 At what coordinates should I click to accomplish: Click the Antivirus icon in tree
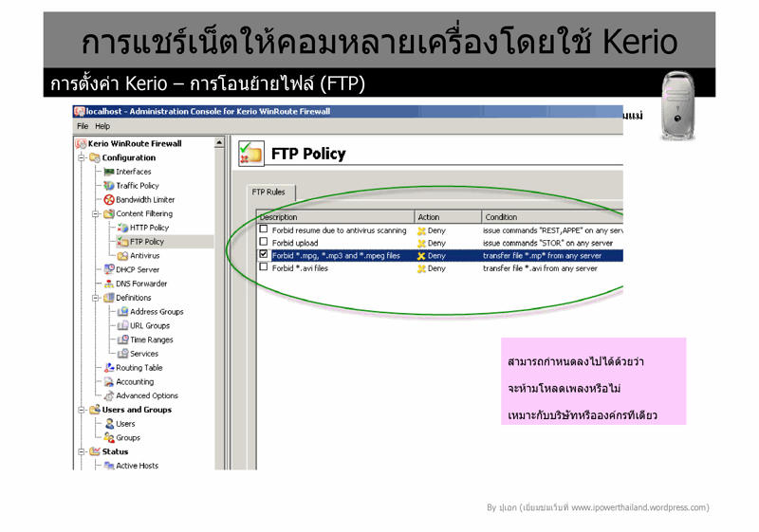pyautogui.click(x=123, y=256)
